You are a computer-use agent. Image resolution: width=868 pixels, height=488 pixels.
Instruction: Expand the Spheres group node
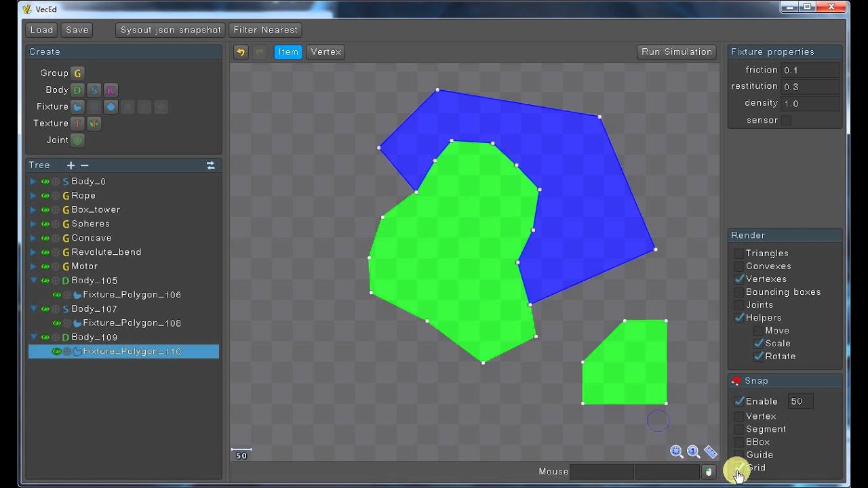point(33,224)
